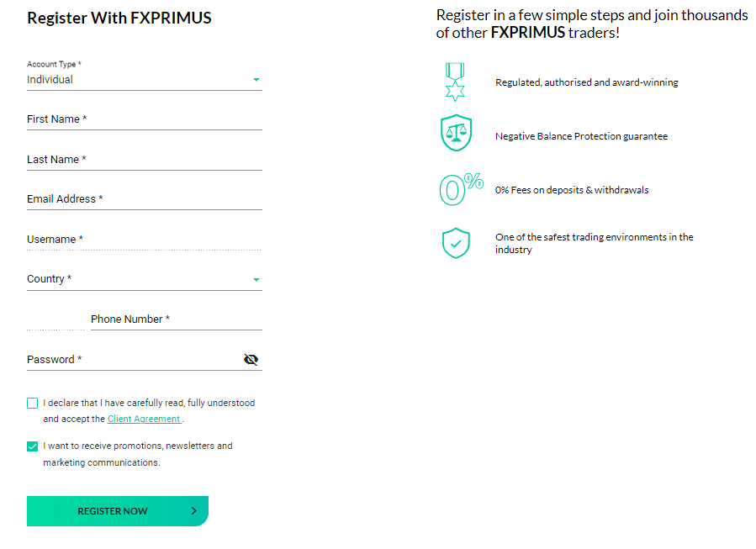Click the Password input field
Image resolution: width=756 pixels, height=549 pixels.
[134, 360]
